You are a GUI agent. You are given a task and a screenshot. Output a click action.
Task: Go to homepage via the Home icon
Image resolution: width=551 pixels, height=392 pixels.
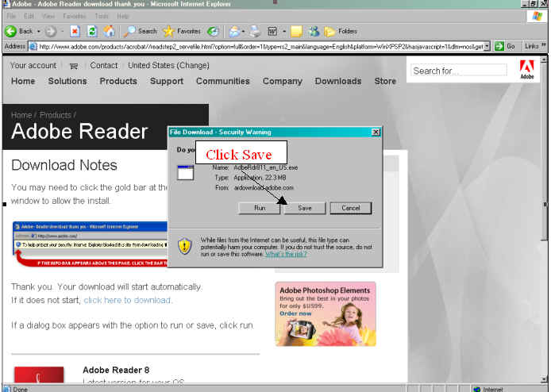pos(109,32)
